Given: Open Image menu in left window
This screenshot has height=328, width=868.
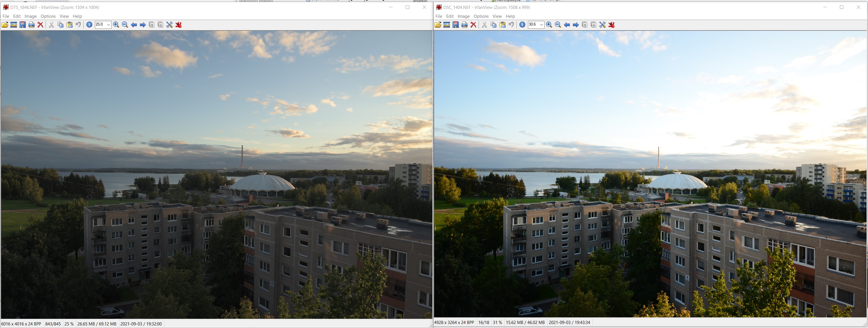Looking at the screenshot, I should [x=30, y=16].
